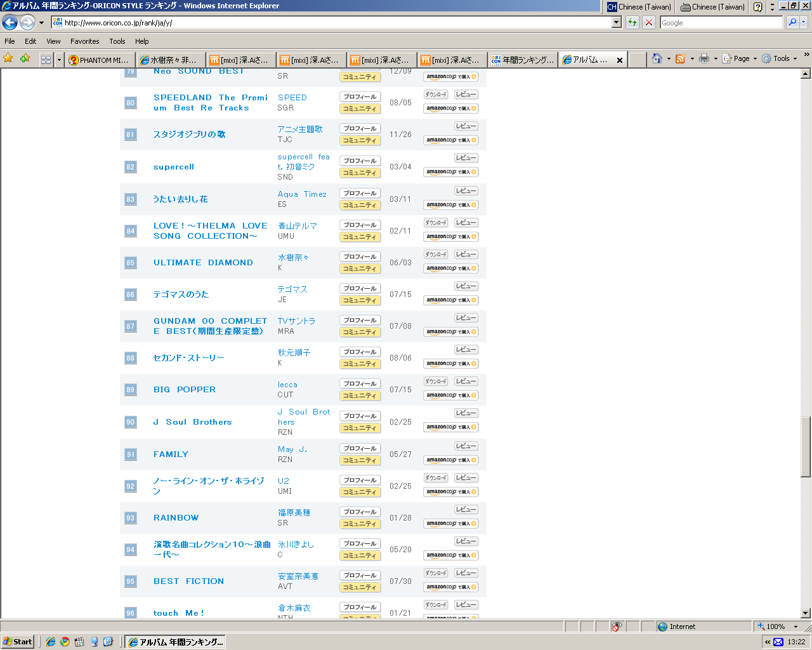This screenshot has height=650, width=812.
Task: Expand the address bar URL dropdown
Action: click(x=616, y=22)
